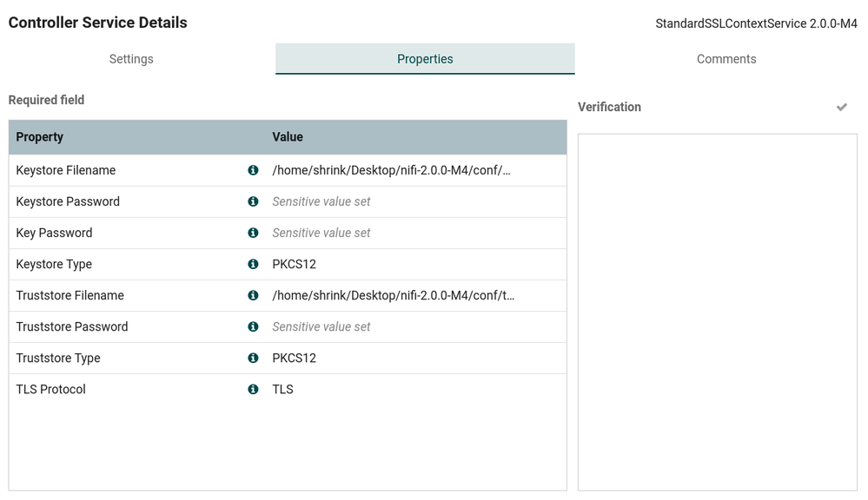Click the info icon beside Truststore Password
Viewport: 868px width, 500px height.
253,326
